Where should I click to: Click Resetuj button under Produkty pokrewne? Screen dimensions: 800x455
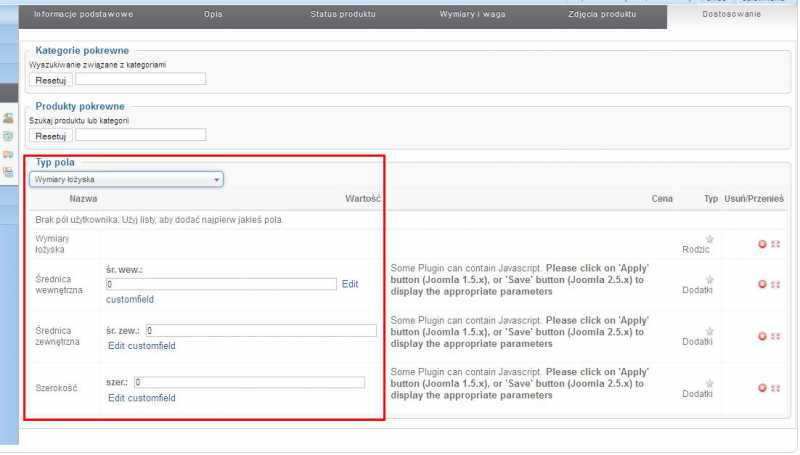50,136
